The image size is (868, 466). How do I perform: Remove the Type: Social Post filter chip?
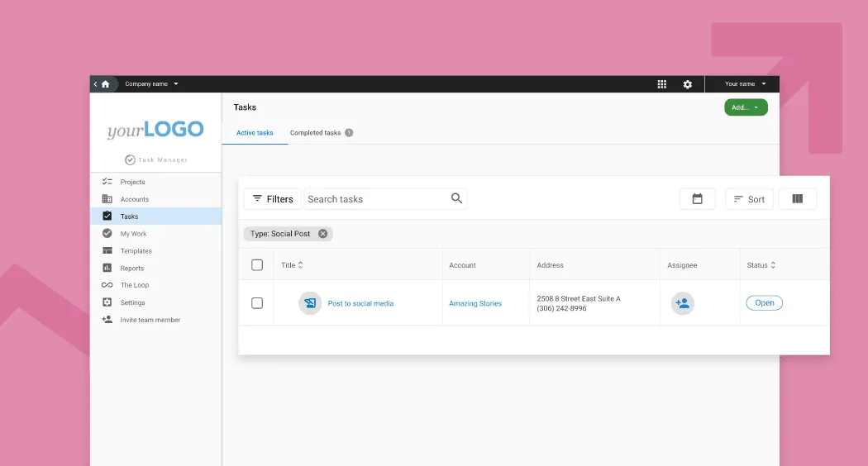(323, 234)
